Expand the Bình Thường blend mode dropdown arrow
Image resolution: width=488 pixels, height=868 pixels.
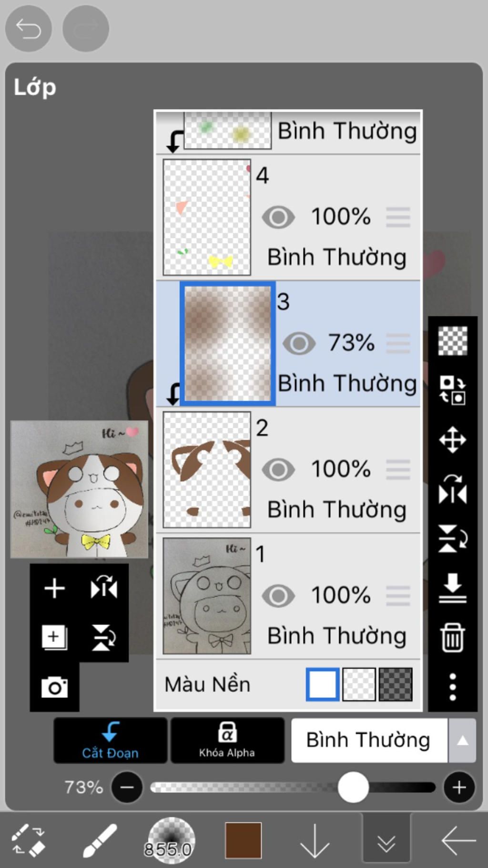coord(462,740)
